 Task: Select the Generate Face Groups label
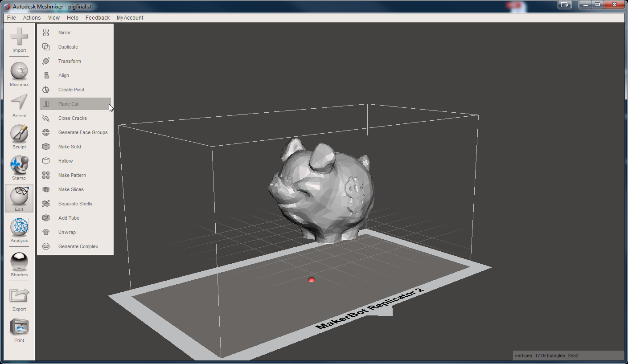tap(83, 132)
